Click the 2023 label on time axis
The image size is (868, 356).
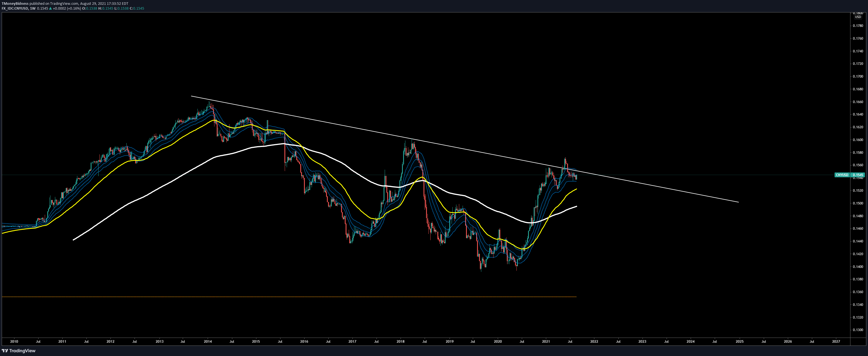(x=642, y=341)
